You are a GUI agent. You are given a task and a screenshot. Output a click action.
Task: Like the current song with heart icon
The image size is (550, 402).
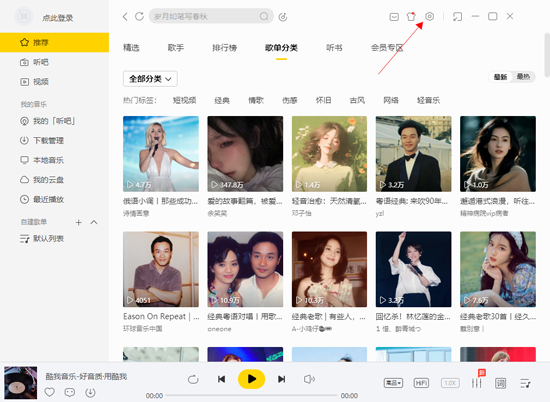click(x=49, y=392)
